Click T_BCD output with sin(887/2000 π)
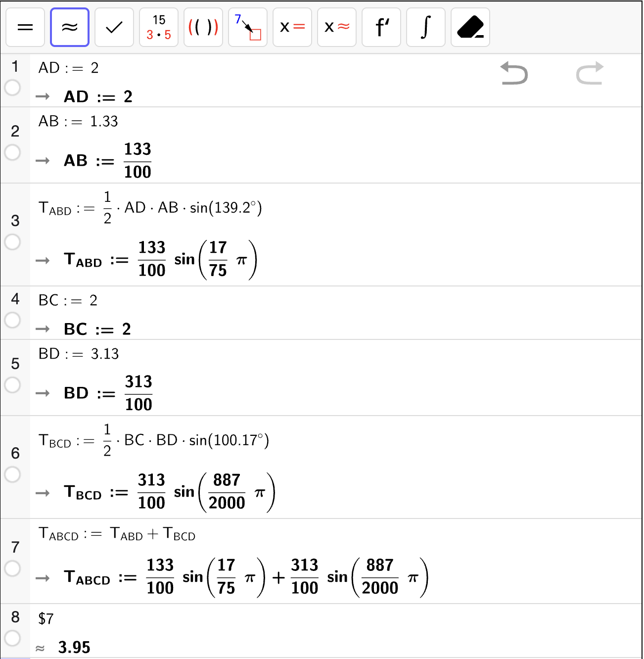 [170, 492]
